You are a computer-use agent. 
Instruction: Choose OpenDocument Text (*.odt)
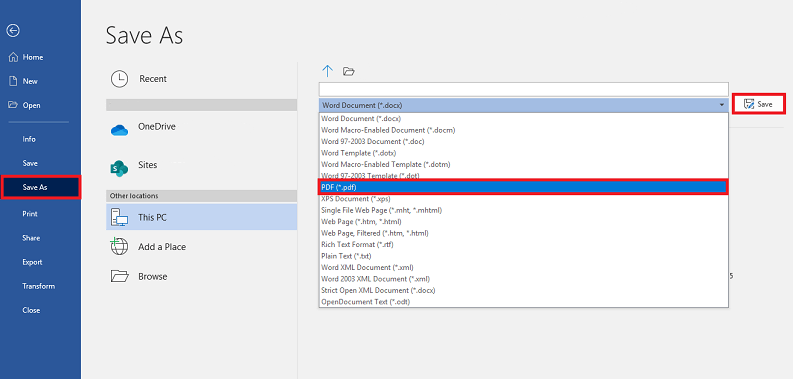[x=523, y=302]
